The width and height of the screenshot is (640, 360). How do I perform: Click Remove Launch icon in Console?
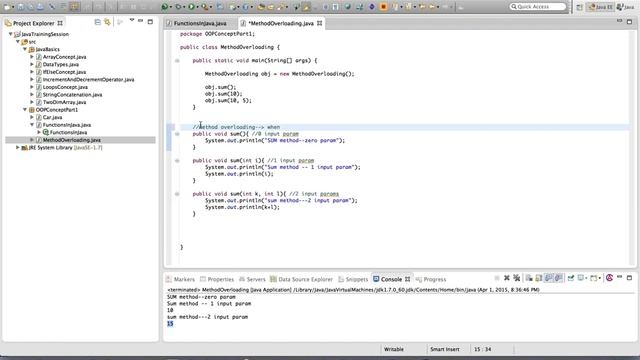pyautogui.click(x=507, y=278)
